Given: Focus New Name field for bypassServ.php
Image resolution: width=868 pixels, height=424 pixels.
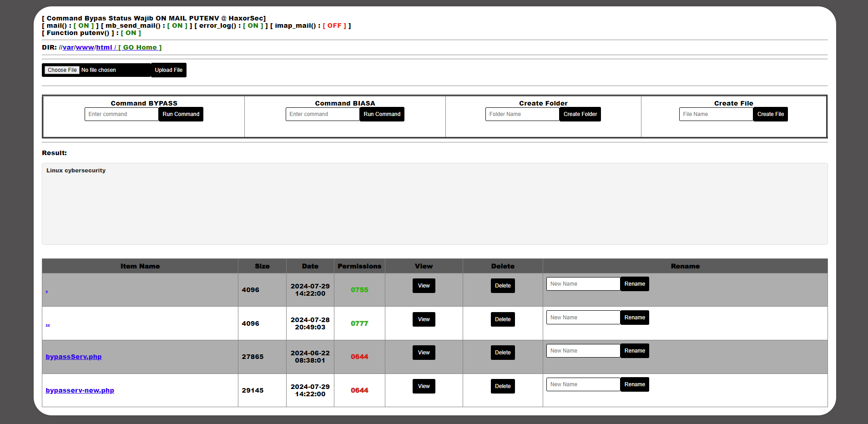Looking at the screenshot, I should tap(583, 351).
